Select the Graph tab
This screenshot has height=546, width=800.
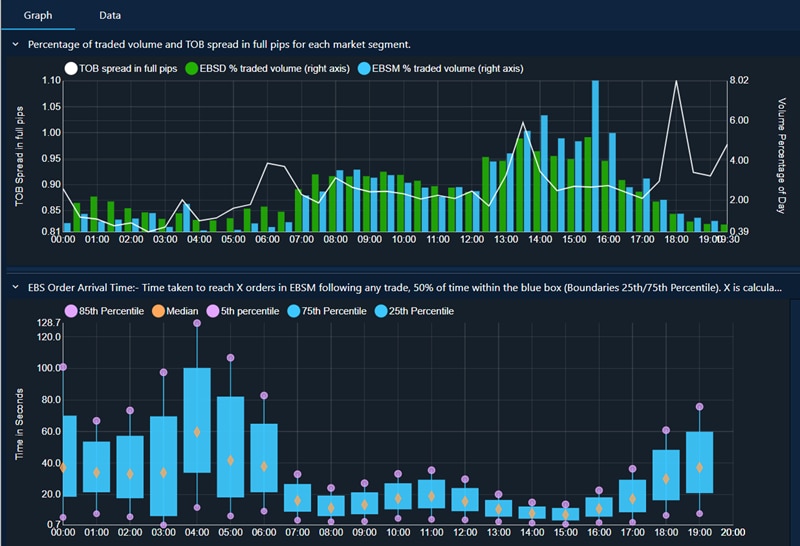[x=40, y=16]
